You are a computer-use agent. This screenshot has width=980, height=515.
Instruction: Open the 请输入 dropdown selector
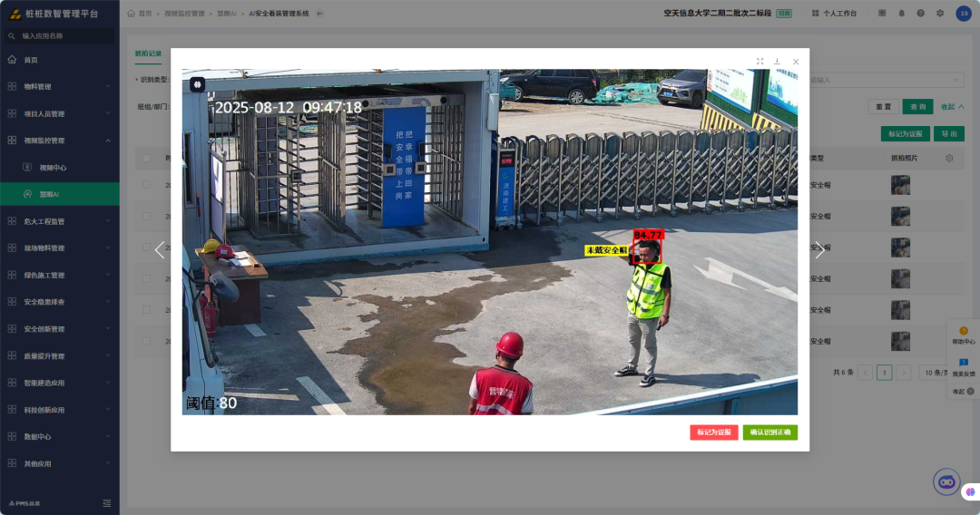pos(887,80)
